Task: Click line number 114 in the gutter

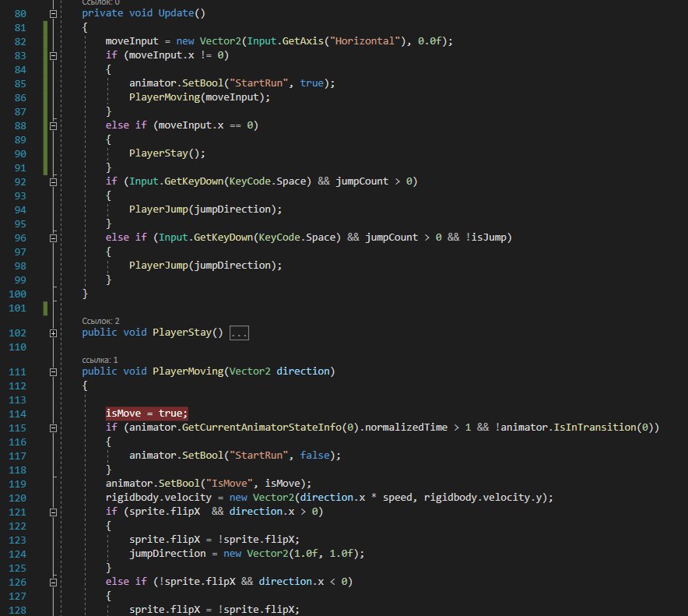Action: click(x=18, y=414)
